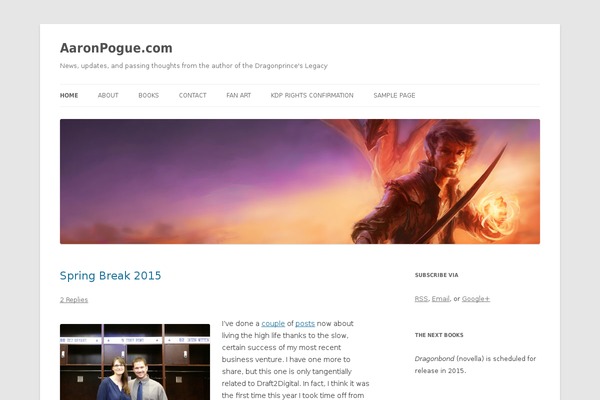Subscribe via Email link
This screenshot has height=400, width=600.
(x=440, y=299)
